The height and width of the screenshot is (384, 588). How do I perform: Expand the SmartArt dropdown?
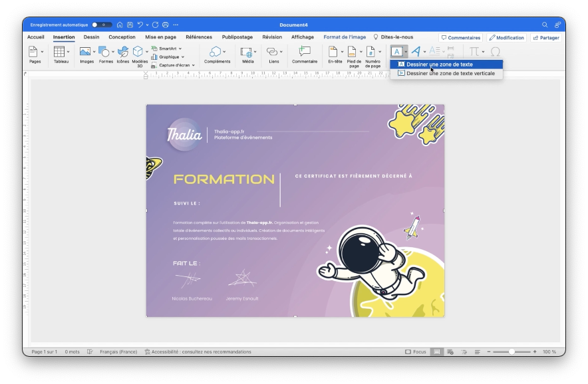(180, 48)
